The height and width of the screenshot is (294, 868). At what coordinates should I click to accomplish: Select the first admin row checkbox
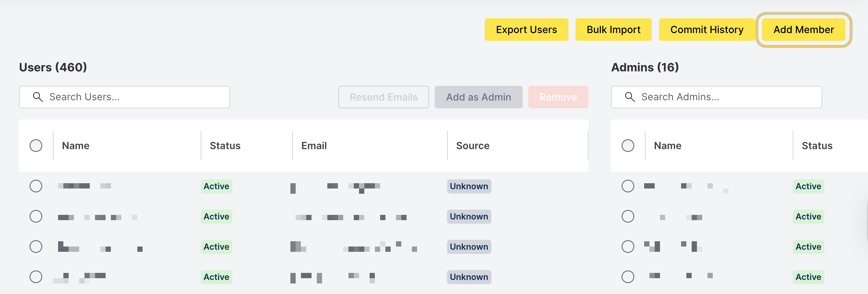pos(628,186)
